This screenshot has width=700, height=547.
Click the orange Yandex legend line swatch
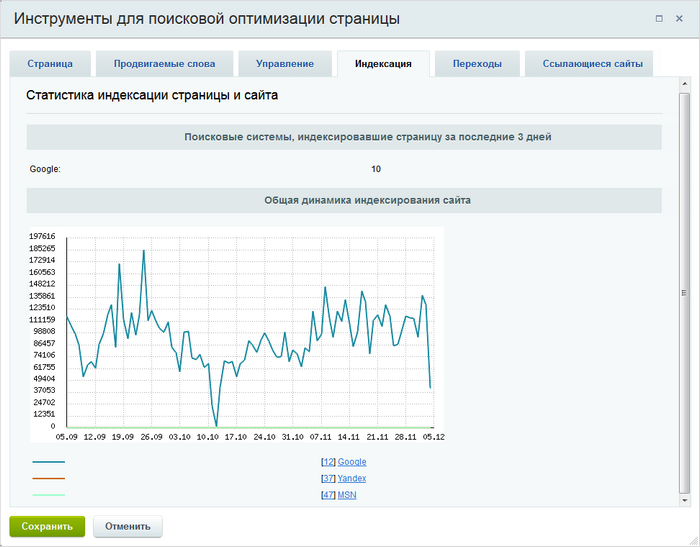[x=49, y=478]
